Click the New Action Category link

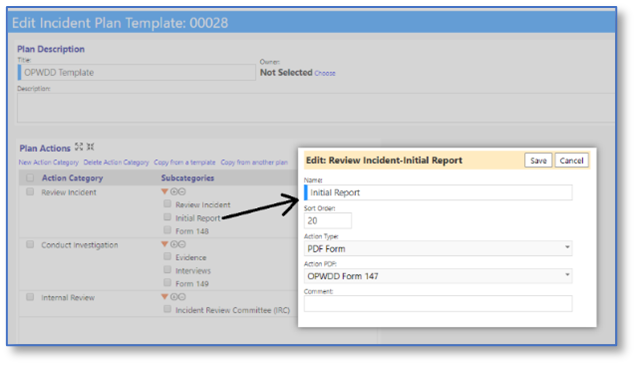pyautogui.click(x=49, y=162)
